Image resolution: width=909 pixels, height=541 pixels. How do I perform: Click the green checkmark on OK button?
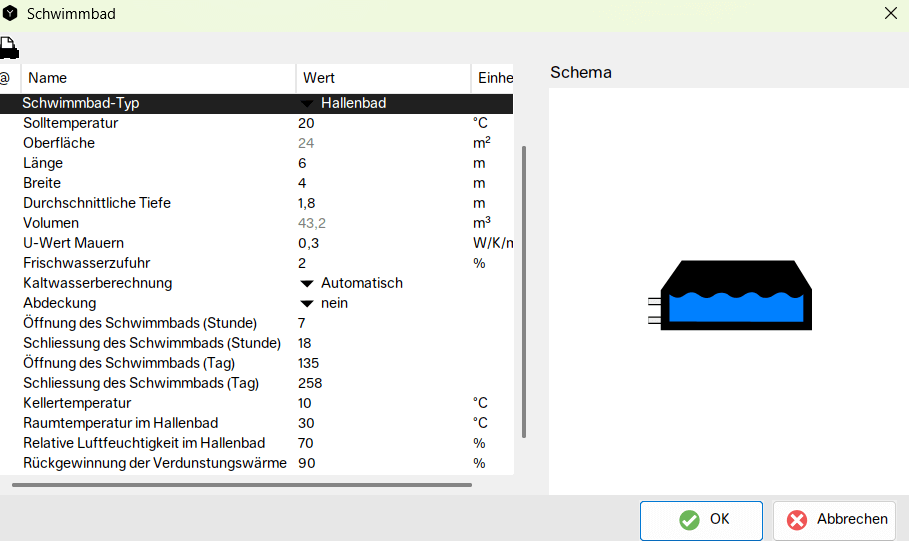(689, 520)
